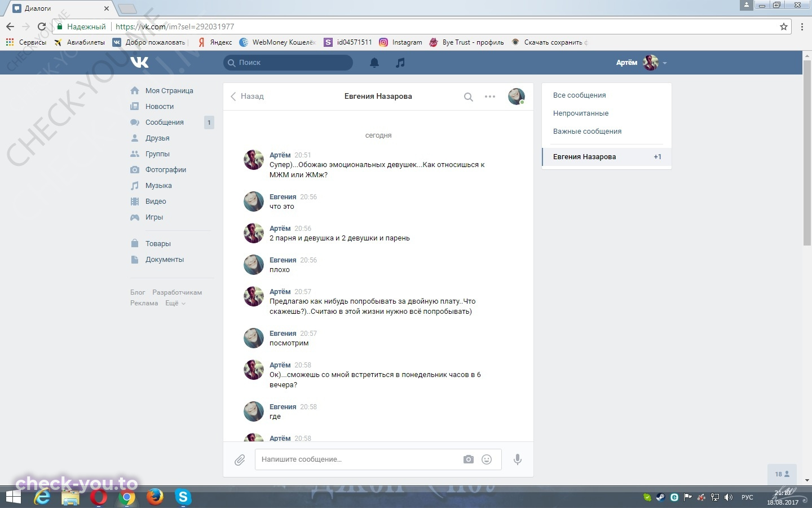Image resolution: width=812 pixels, height=508 pixels.
Task: Open Евгения Назарова's profile from chat title
Action: [x=378, y=97]
